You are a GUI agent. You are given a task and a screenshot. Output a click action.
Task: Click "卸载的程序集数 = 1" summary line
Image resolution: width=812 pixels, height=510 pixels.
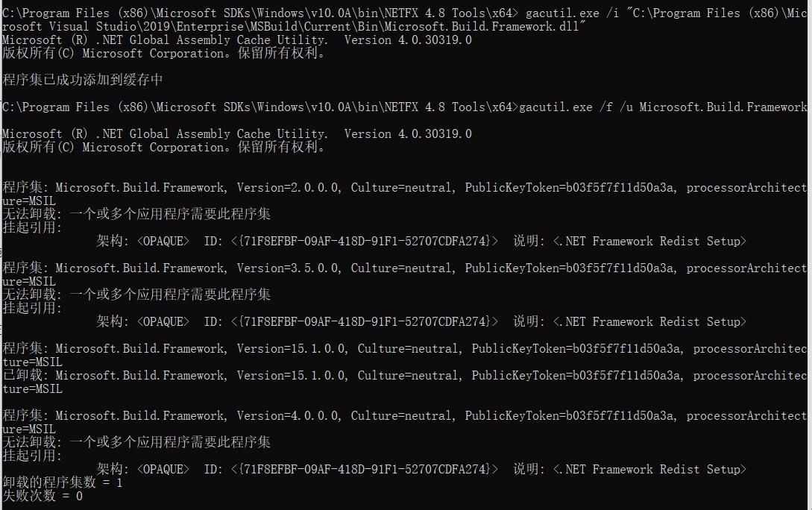63,483
